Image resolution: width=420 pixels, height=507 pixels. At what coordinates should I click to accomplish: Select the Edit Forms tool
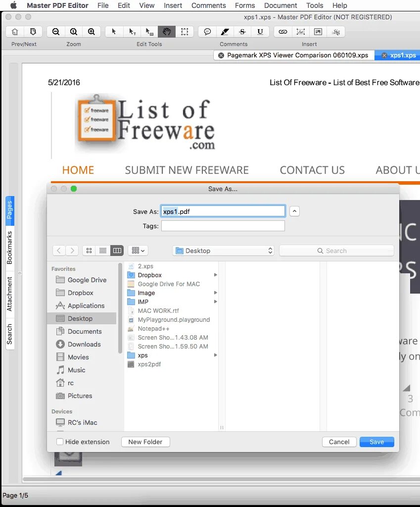(x=149, y=32)
